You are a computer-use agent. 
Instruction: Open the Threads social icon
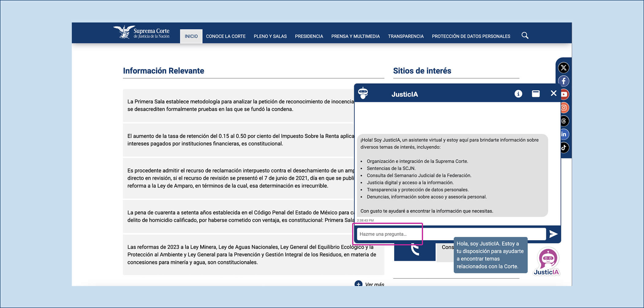565,121
